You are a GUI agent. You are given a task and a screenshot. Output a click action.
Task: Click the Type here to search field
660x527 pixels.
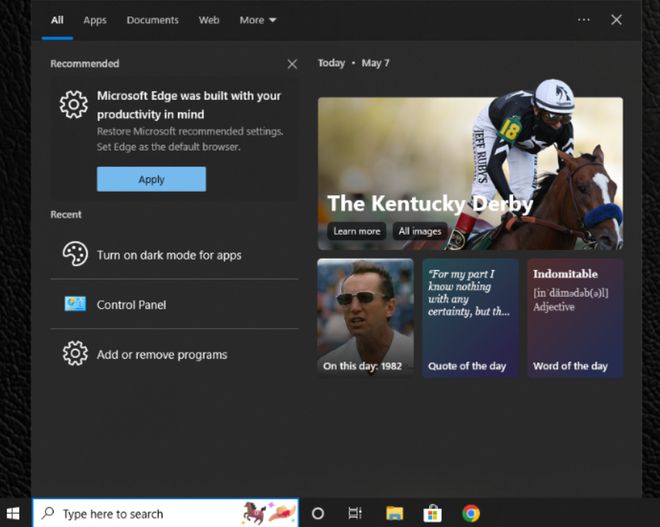point(165,513)
